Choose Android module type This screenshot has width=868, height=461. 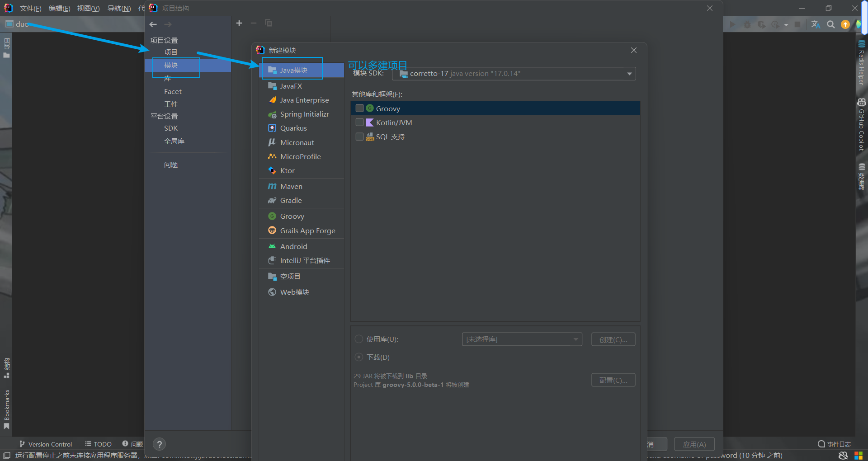[302, 246]
